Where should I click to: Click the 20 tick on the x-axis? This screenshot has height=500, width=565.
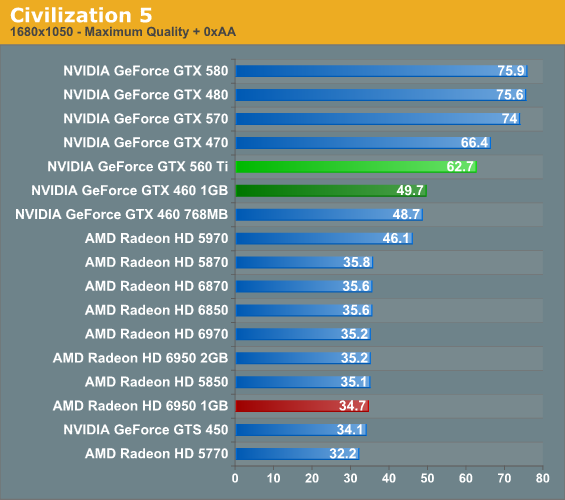point(312,478)
